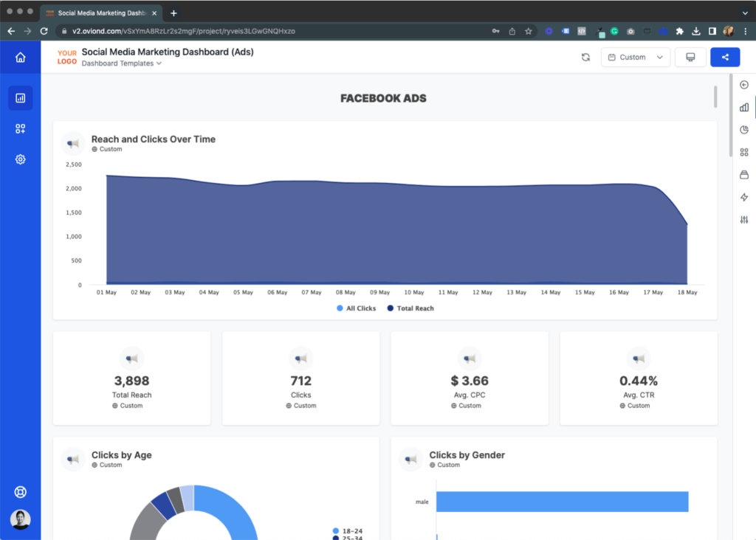Click the browser profile avatar
The width and height of the screenshot is (756, 540).
pos(729,31)
